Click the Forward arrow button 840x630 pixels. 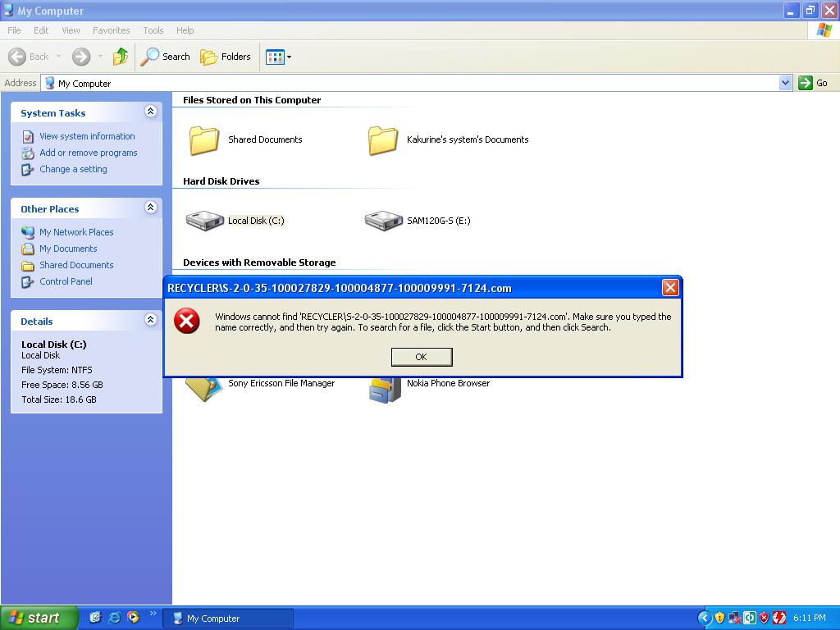(x=81, y=57)
